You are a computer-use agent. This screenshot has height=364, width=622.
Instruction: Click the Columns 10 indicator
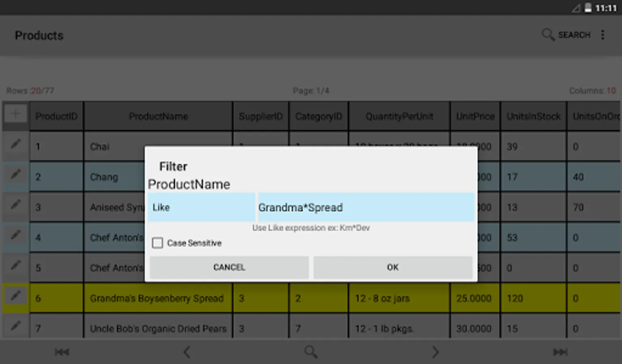592,91
